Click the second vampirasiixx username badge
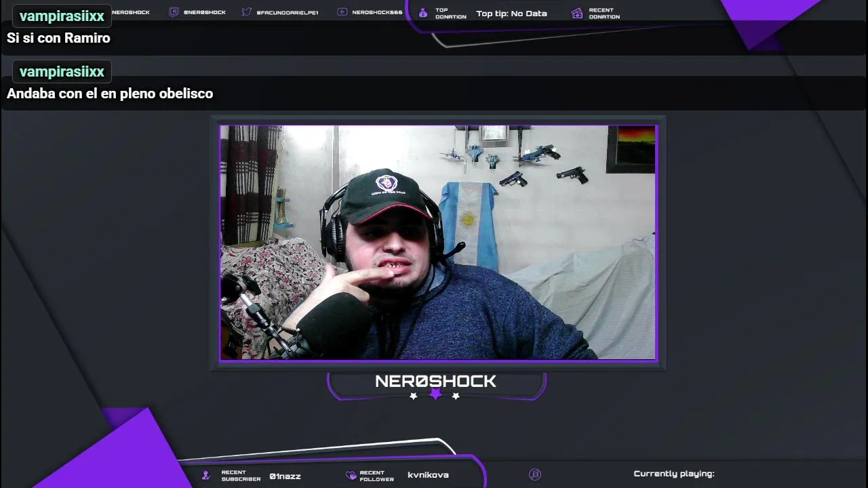The width and height of the screenshot is (868, 488). point(62,72)
